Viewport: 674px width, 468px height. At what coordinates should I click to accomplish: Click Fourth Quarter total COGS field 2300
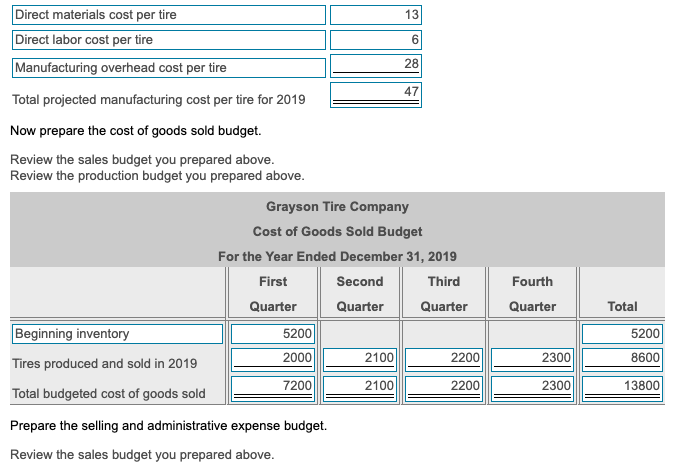(532, 389)
